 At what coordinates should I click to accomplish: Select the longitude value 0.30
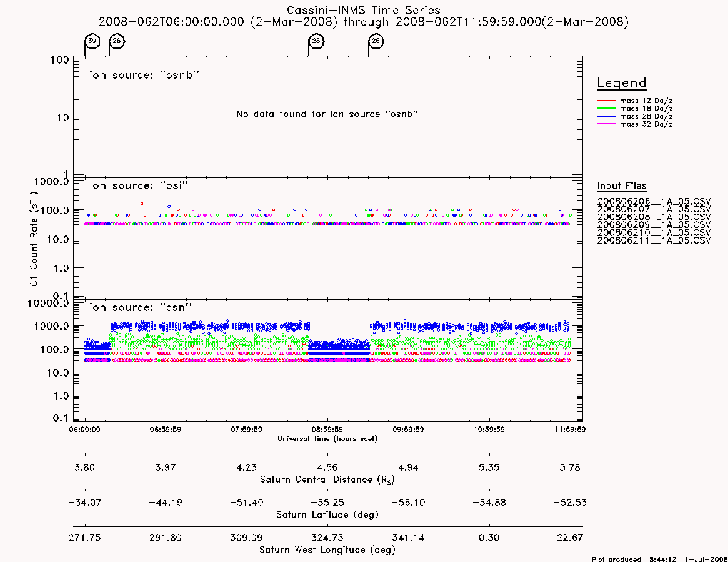coord(489,538)
